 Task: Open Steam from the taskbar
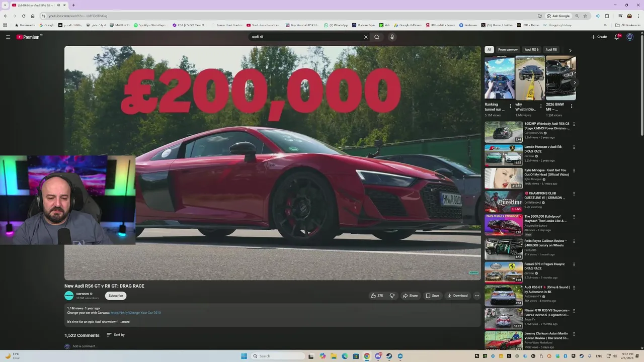389,356
